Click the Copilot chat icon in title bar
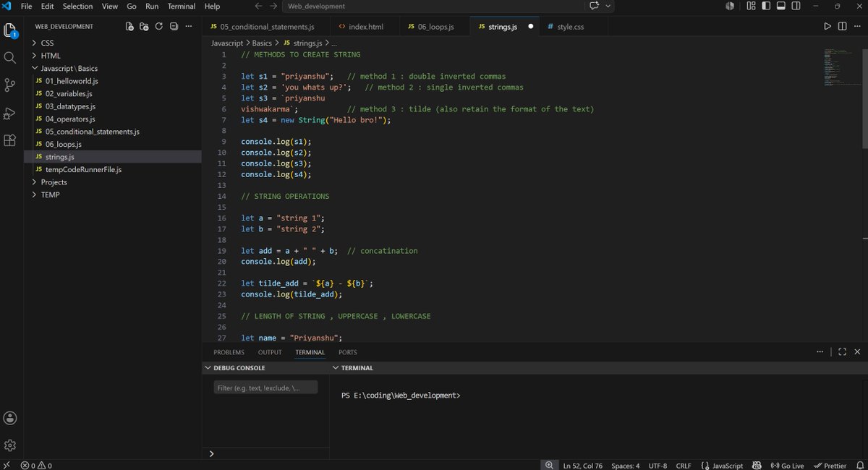The image size is (868, 470). point(595,6)
